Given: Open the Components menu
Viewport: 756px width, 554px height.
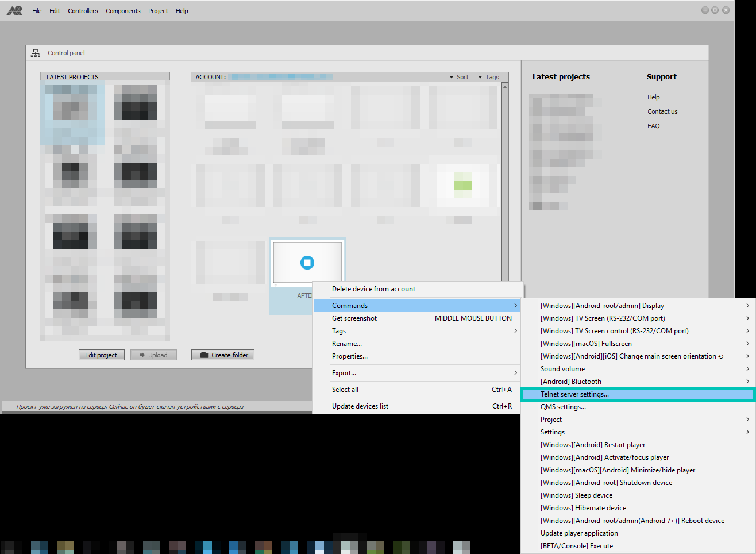Looking at the screenshot, I should pyautogui.click(x=123, y=11).
